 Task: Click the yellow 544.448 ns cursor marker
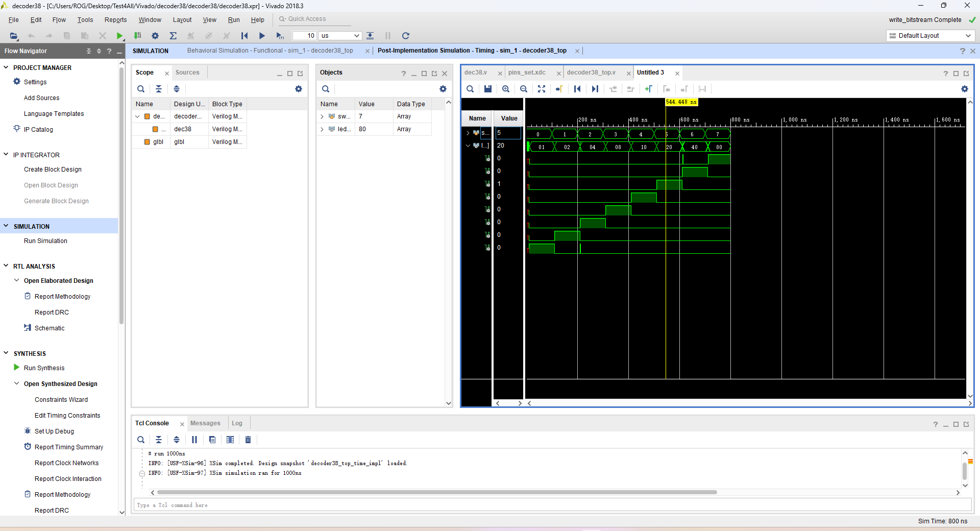pyautogui.click(x=681, y=102)
